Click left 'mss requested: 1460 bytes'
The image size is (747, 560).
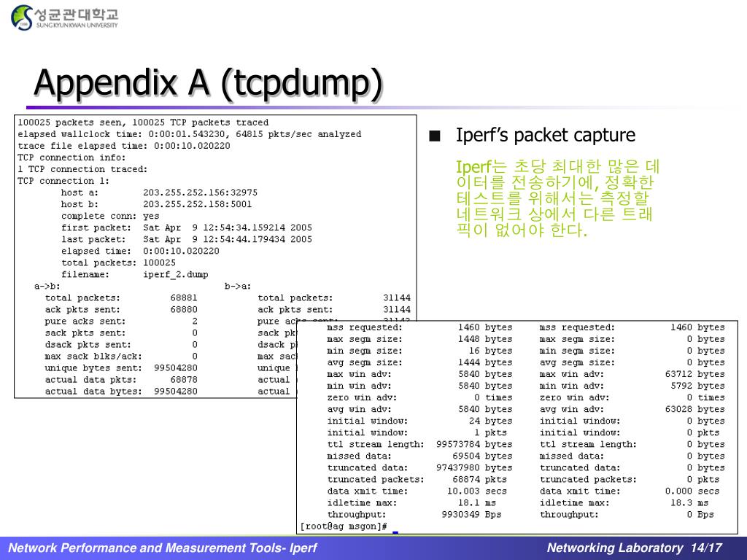419,327
